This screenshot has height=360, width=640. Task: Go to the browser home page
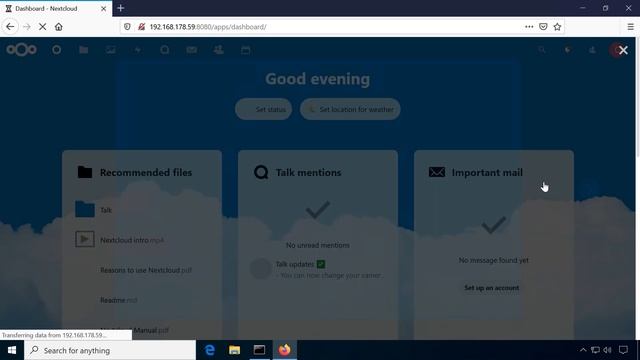(59, 27)
